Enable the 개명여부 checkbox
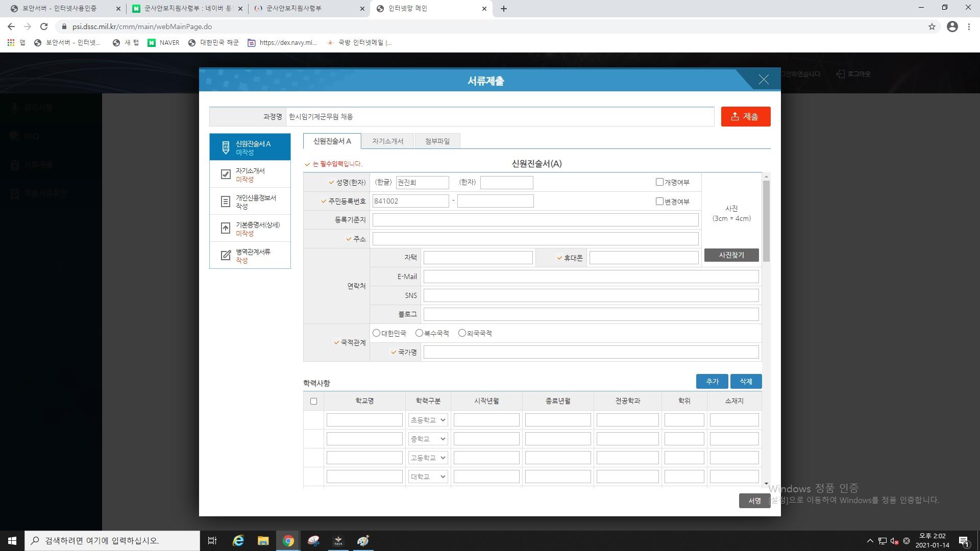Screen dimensions: 980x551 pyautogui.click(x=659, y=182)
